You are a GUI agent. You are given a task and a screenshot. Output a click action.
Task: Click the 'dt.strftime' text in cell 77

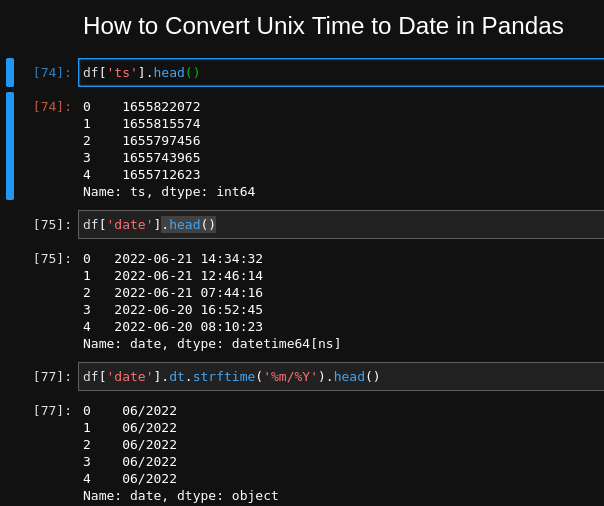pyautogui.click(x=212, y=376)
